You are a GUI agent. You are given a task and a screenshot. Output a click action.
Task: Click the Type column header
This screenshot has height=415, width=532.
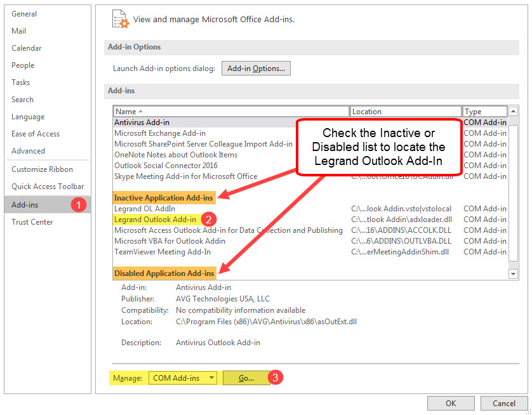[484, 112]
